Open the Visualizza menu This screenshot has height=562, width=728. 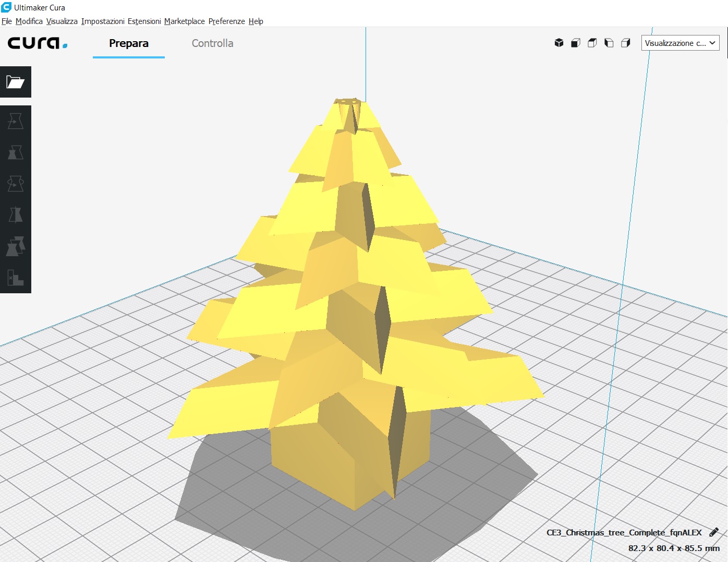pos(62,21)
